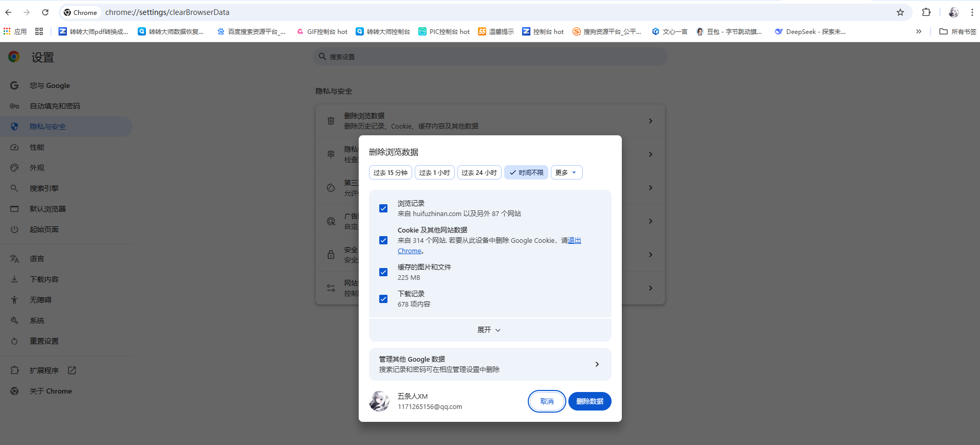This screenshot has height=445, width=980.
Task: Click the 搜索设置 search field
Action: tap(490, 57)
